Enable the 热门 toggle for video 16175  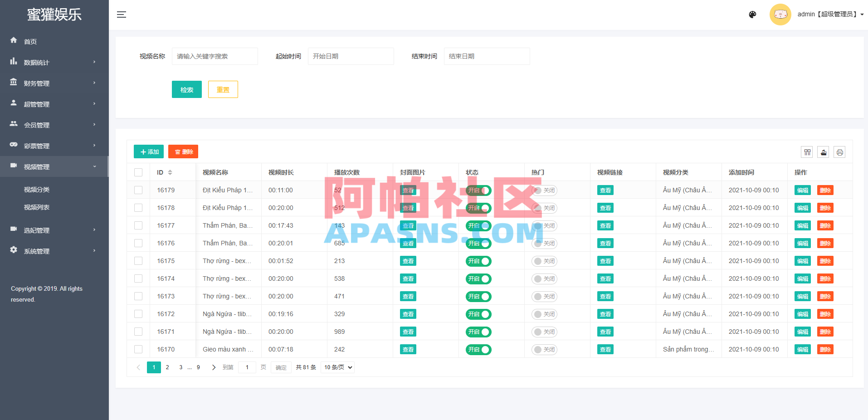point(544,261)
